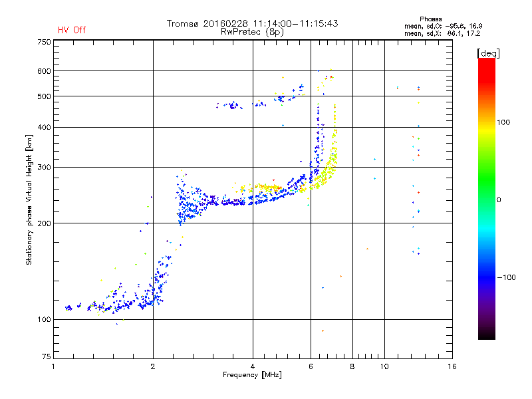The image size is (532, 399).
Task: Click the colorbar tick label '100'
Action: click(x=503, y=122)
